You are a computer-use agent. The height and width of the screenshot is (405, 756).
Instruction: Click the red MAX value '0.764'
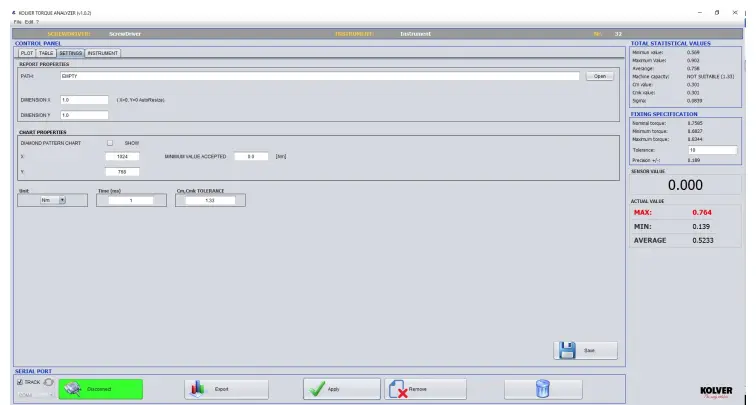point(702,213)
